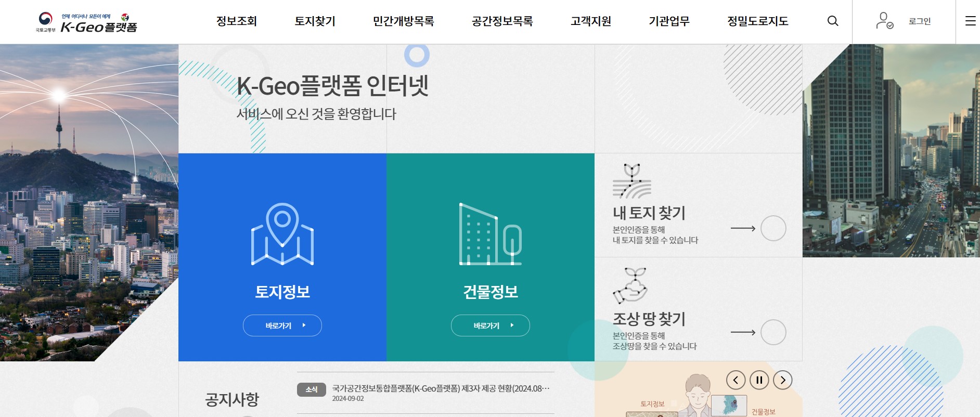Open the search magnifier icon
980x417 pixels.
tap(833, 21)
